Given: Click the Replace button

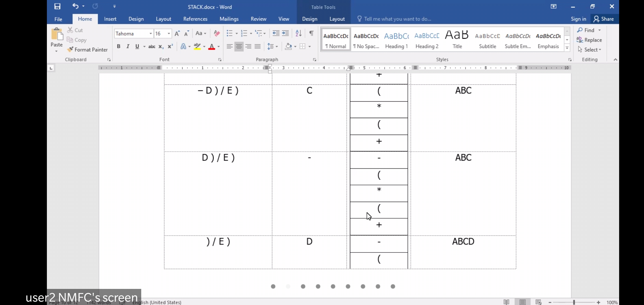Looking at the screenshot, I should tap(589, 40).
